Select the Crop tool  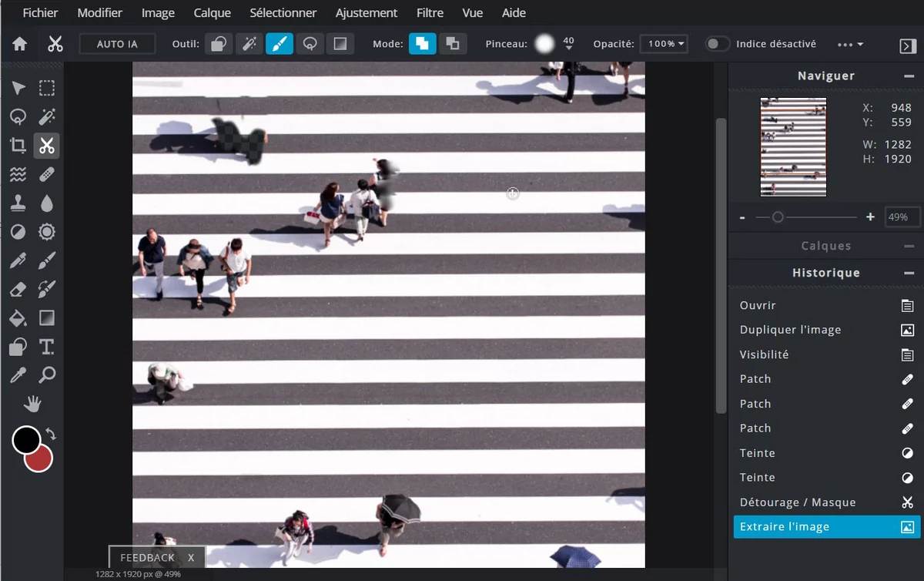(18, 146)
